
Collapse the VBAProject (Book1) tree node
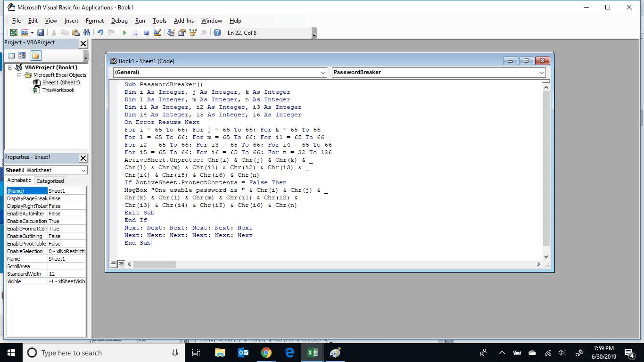(10, 67)
